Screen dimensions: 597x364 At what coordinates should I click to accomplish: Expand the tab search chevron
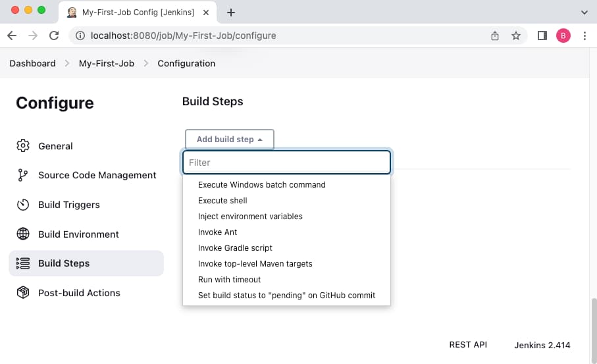(x=584, y=13)
